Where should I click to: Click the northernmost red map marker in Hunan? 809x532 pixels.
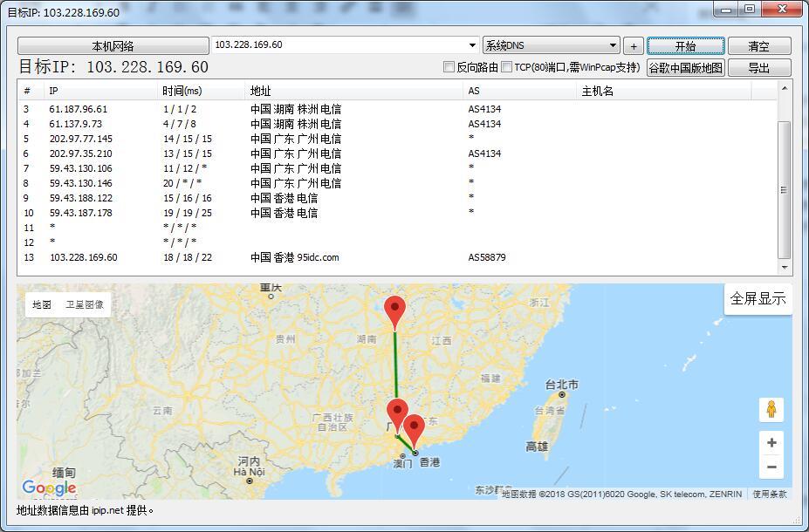pos(395,310)
